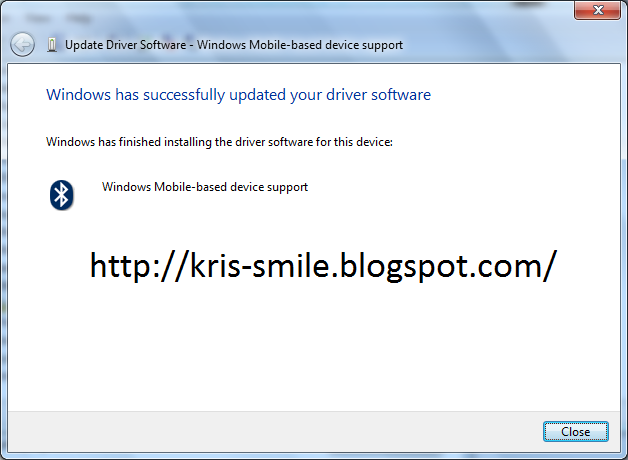
Task: Click the 'Update Driver Software' title bar text
Action: [234, 45]
